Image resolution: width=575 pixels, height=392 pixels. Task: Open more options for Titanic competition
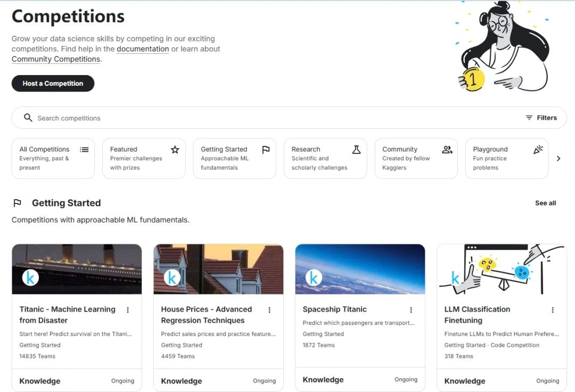pos(128,310)
